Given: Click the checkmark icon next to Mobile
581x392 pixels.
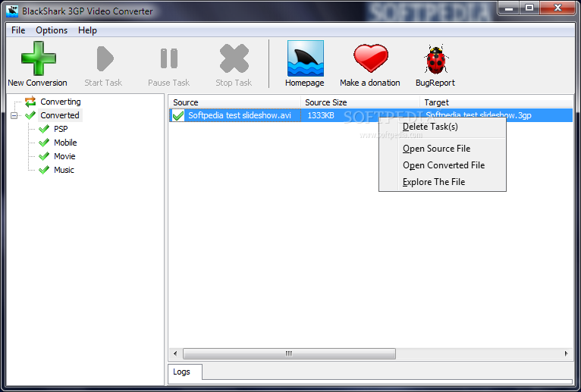Looking at the screenshot, I should (44, 143).
